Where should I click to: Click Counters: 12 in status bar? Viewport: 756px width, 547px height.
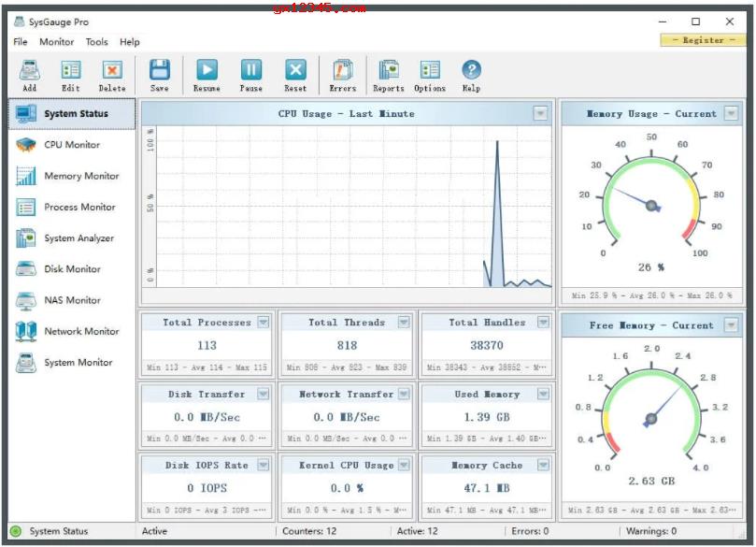click(309, 531)
